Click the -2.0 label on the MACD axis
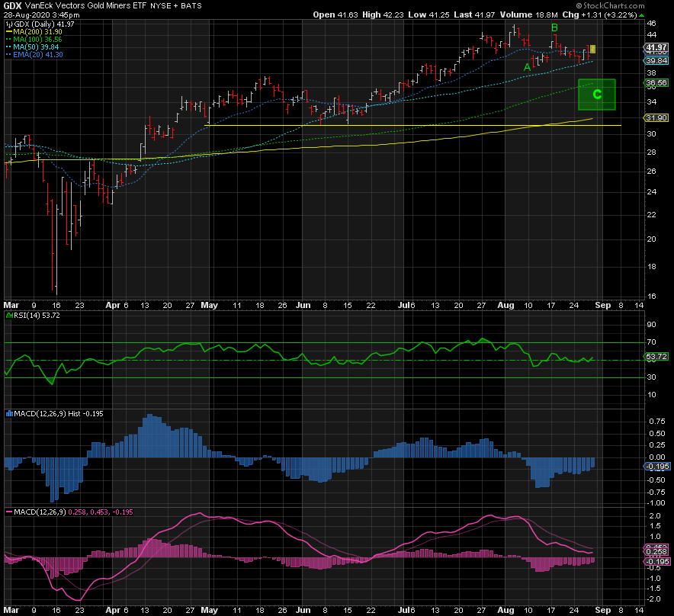 point(653,599)
